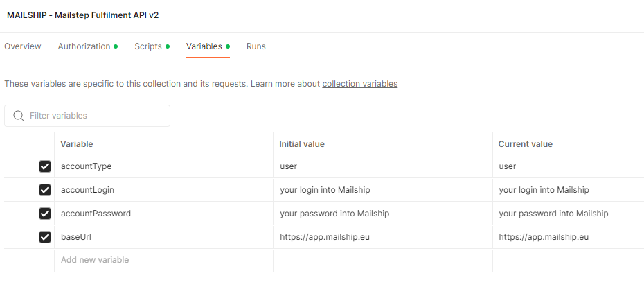Open the Runs tab

[x=256, y=46]
